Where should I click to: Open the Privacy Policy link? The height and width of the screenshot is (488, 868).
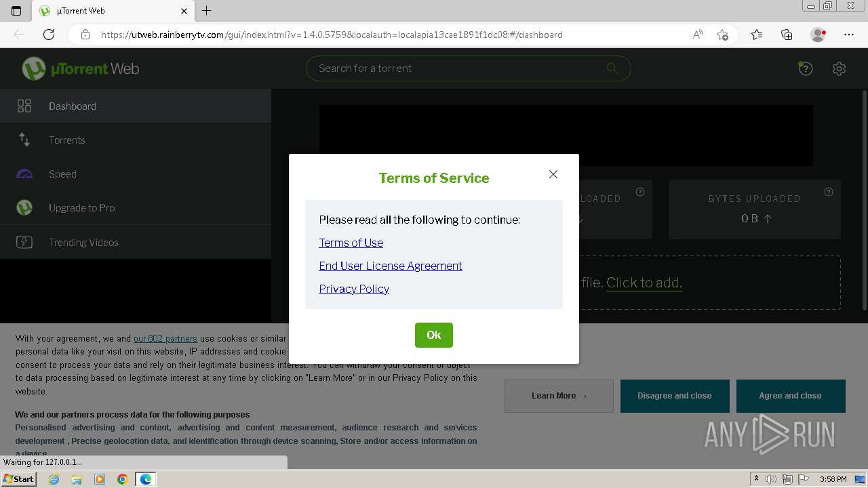pyautogui.click(x=354, y=289)
